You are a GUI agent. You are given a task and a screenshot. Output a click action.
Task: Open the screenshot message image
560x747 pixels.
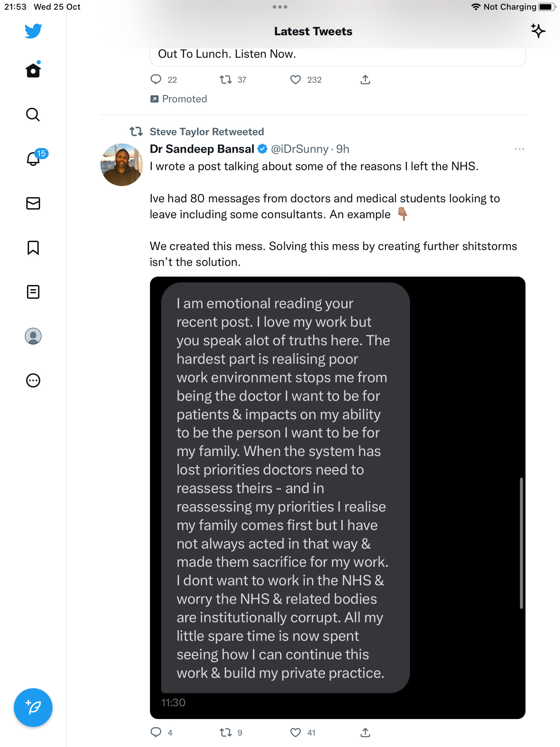(338, 498)
